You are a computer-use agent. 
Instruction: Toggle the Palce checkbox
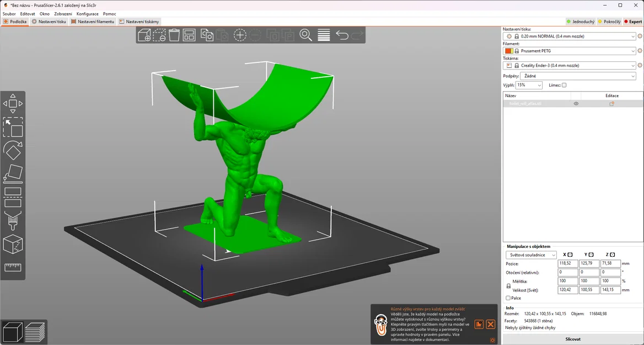(508, 298)
